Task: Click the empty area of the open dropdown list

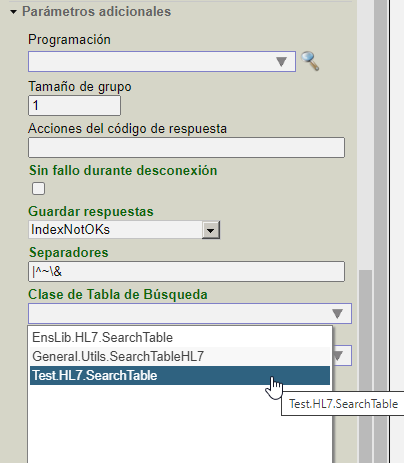Action: pyautogui.click(x=180, y=423)
